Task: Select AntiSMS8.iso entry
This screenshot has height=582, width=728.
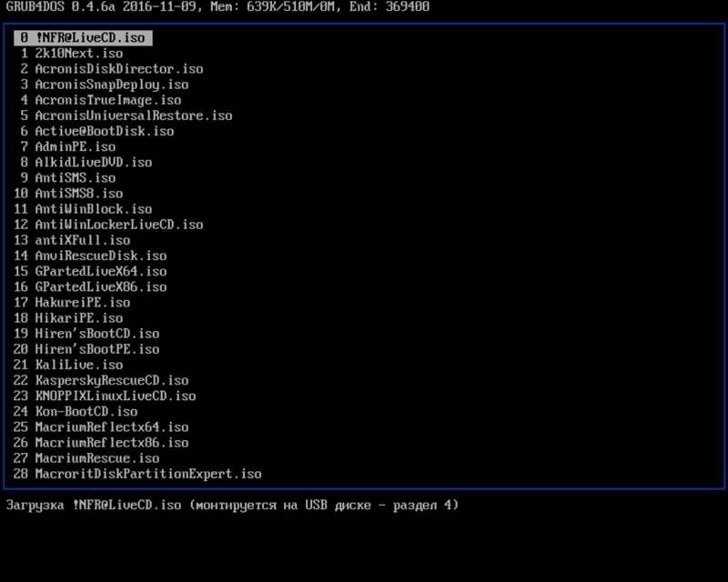Action: click(68, 193)
